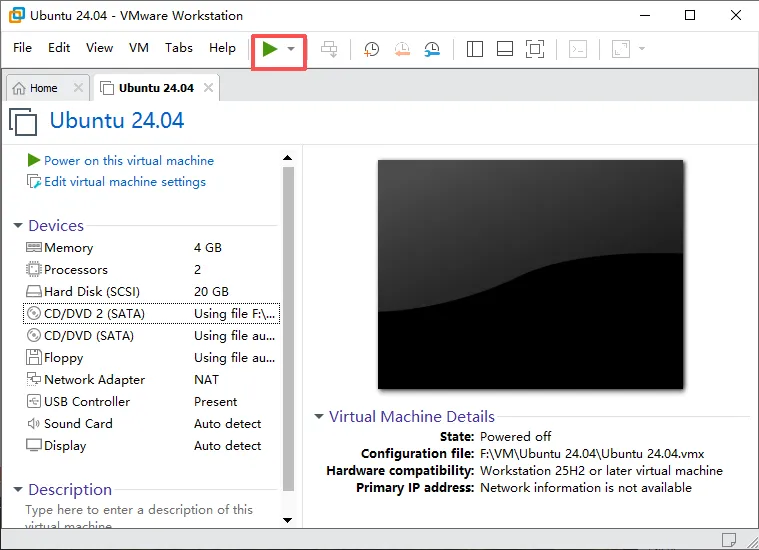759x550 pixels.
Task: Select the Network Adapter row
Action: click(152, 380)
